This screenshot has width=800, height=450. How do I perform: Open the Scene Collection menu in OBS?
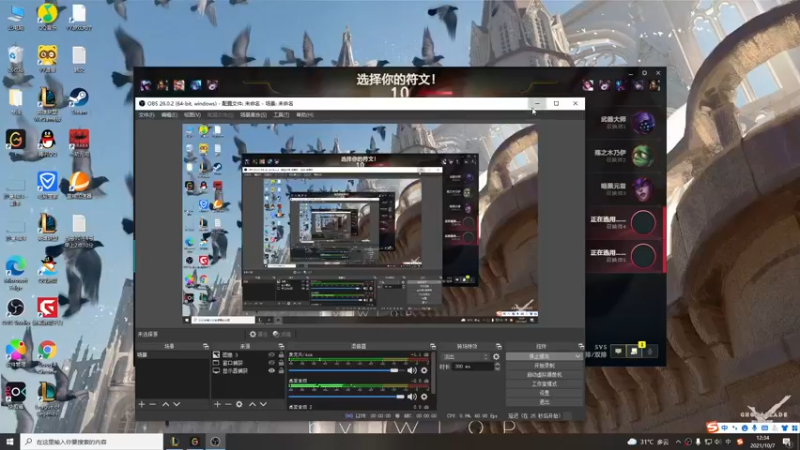point(254,115)
